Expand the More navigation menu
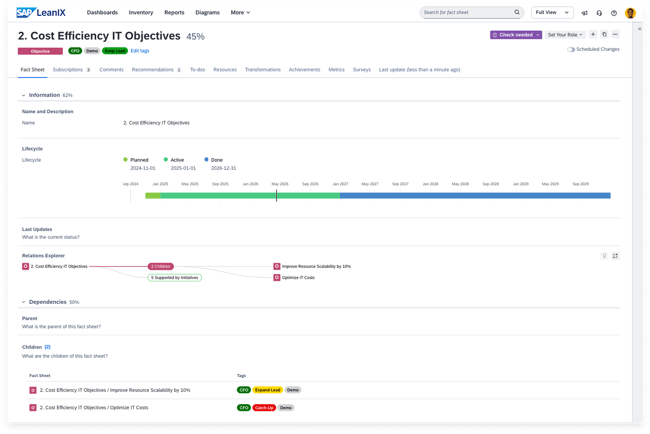This screenshot has width=650, height=434. point(240,12)
